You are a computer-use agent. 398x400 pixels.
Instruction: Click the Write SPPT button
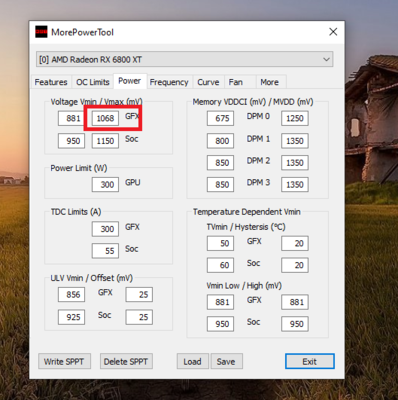(x=64, y=361)
